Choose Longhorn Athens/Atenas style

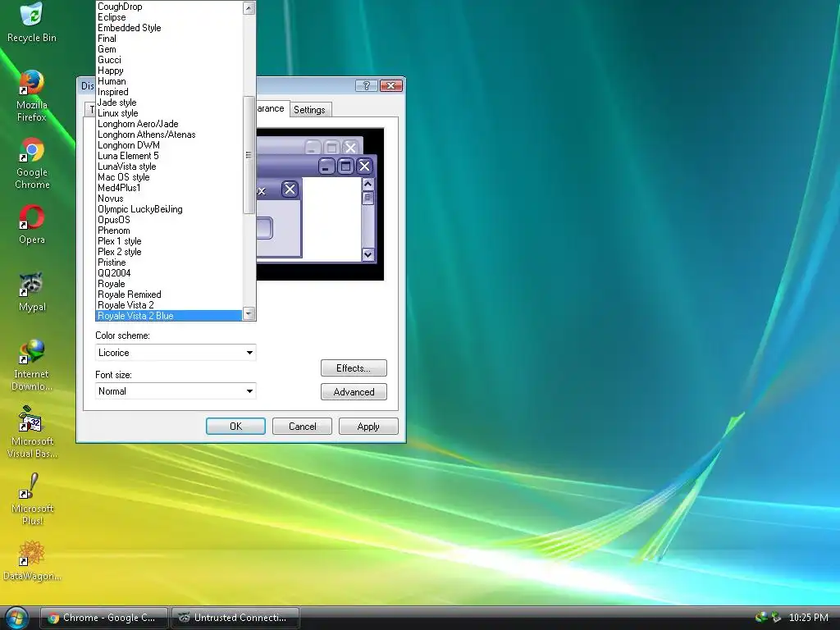[x=169, y=135]
